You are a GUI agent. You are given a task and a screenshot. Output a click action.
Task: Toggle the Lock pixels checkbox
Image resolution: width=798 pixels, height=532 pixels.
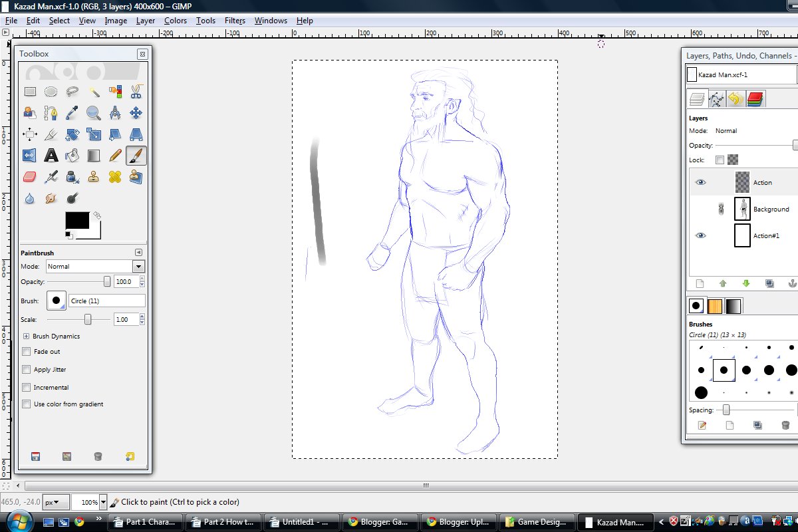720,160
